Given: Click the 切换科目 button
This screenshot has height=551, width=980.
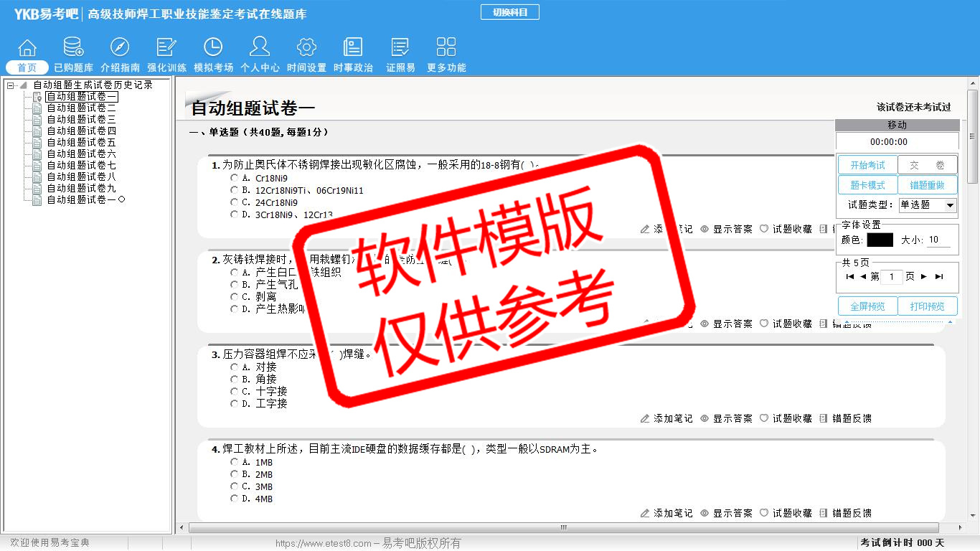Looking at the screenshot, I should (509, 12).
